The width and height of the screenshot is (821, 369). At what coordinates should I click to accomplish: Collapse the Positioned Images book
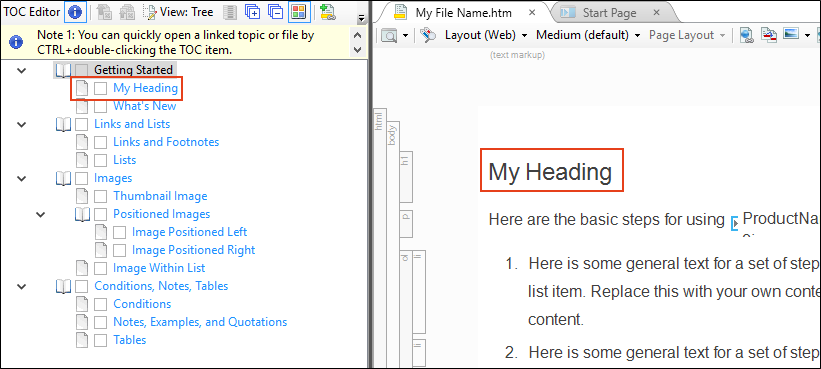tap(40, 214)
